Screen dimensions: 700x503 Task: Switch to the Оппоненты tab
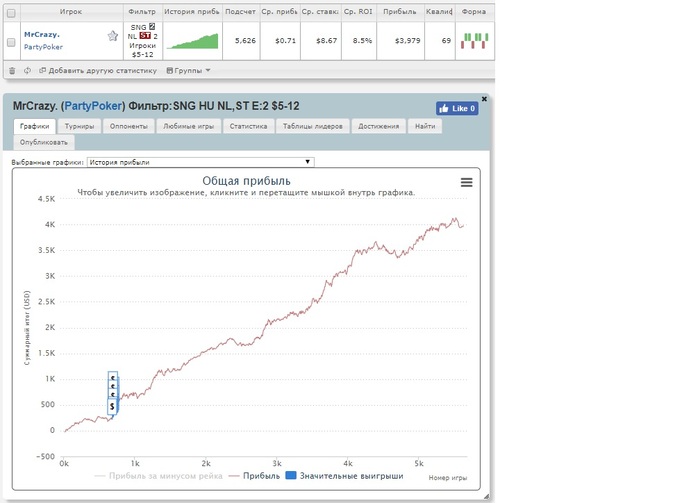click(x=129, y=126)
